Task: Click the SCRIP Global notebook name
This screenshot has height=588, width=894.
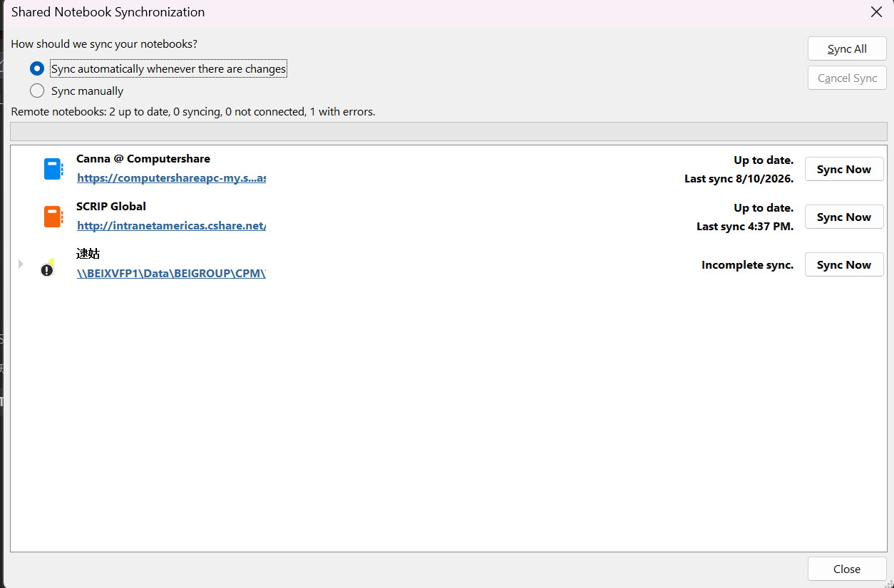Action: (x=111, y=207)
